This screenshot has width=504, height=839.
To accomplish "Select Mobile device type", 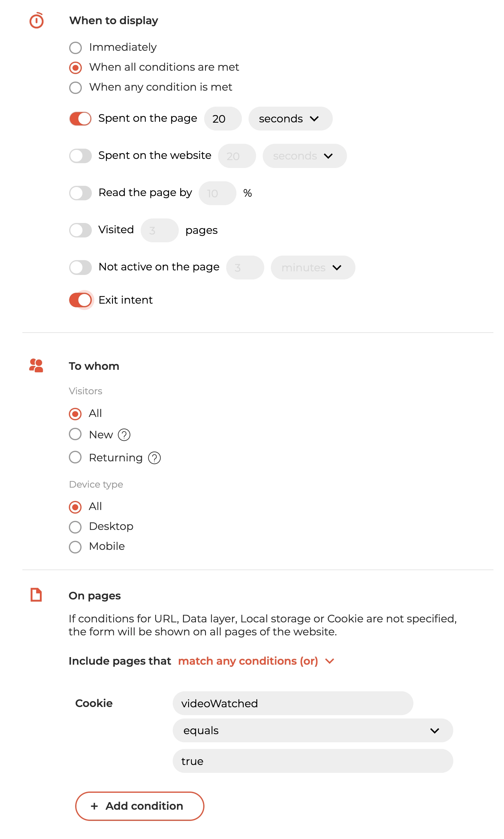I will 75,547.
